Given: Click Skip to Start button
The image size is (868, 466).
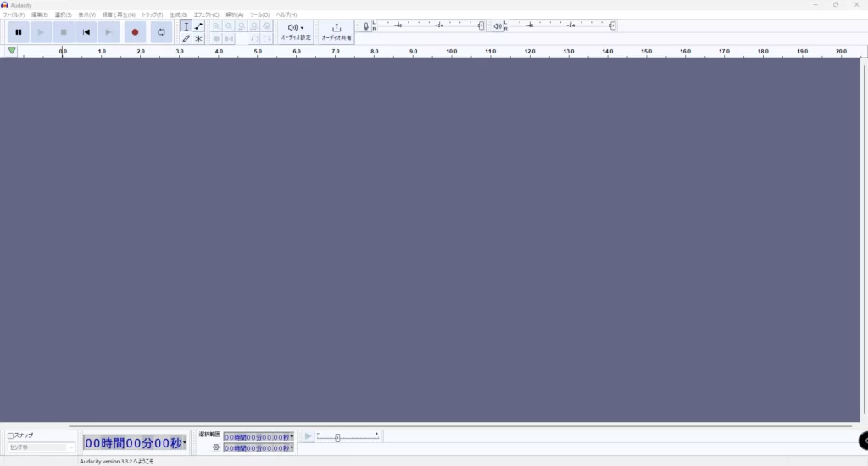Looking at the screenshot, I should (x=86, y=32).
